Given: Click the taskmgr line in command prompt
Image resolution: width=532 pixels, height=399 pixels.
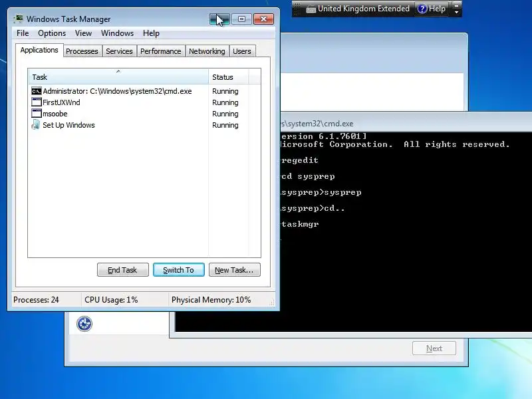Looking at the screenshot, I should click(x=300, y=224).
